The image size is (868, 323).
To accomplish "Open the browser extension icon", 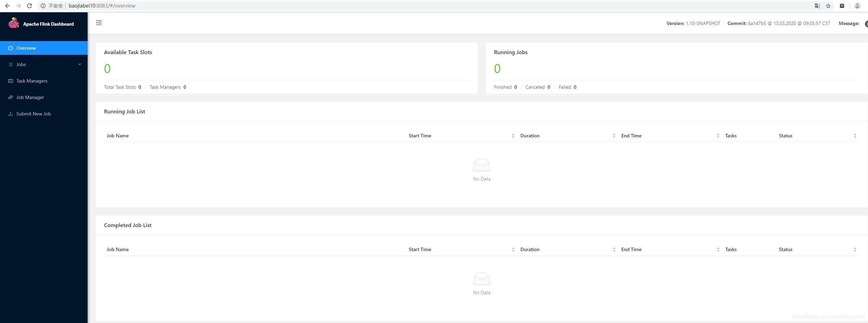I will point(842,6).
